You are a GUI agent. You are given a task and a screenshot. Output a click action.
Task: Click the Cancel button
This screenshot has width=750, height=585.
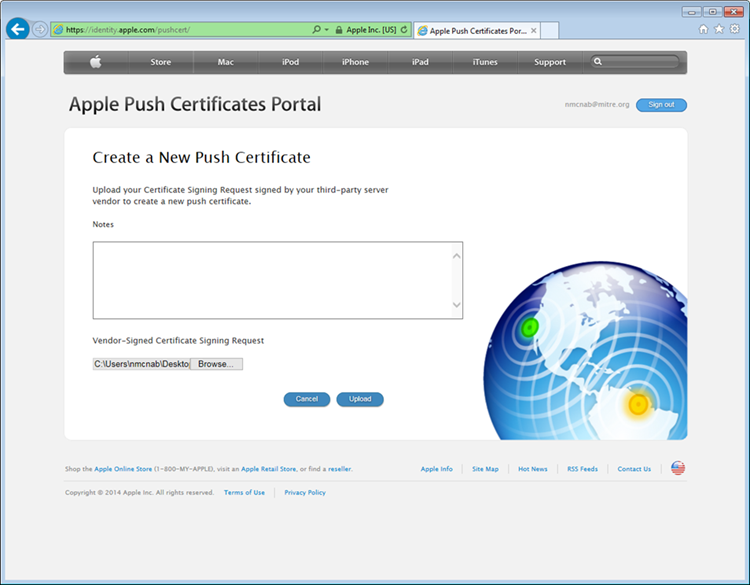coord(307,399)
